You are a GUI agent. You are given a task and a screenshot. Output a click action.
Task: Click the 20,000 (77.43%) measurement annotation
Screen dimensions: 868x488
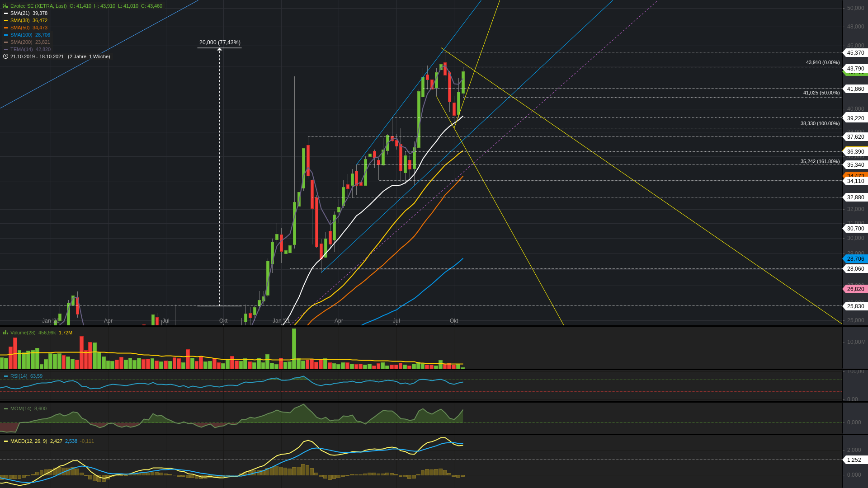coord(220,42)
